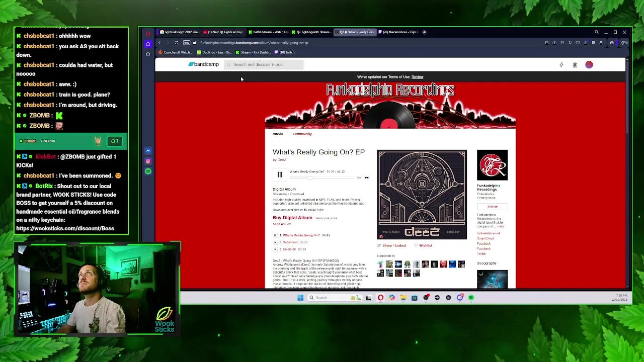Play track 2 Subliminal
644x362 pixels.
275,242
